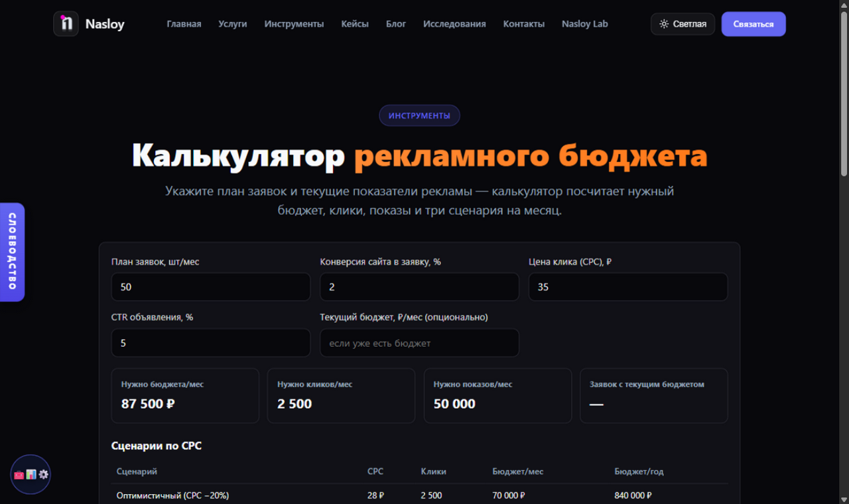This screenshot has width=849, height=504.
Task: Click the 70 000 ₽ monthly budget cell
Action: pyautogui.click(x=509, y=495)
